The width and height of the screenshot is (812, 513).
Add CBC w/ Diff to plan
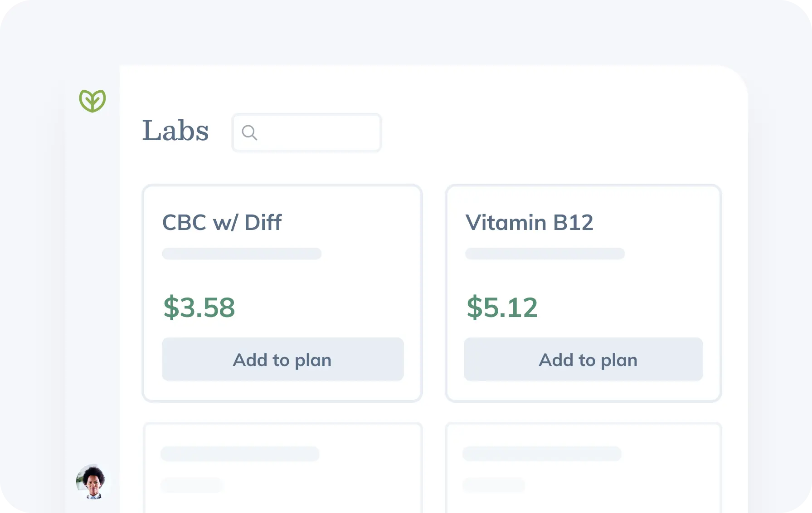click(x=282, y=359)
